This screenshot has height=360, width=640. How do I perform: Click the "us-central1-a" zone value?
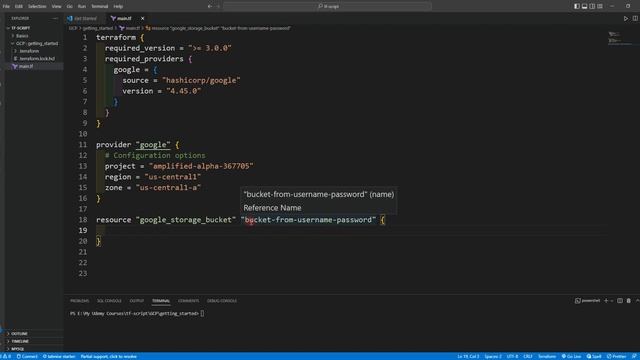point(168,188)
